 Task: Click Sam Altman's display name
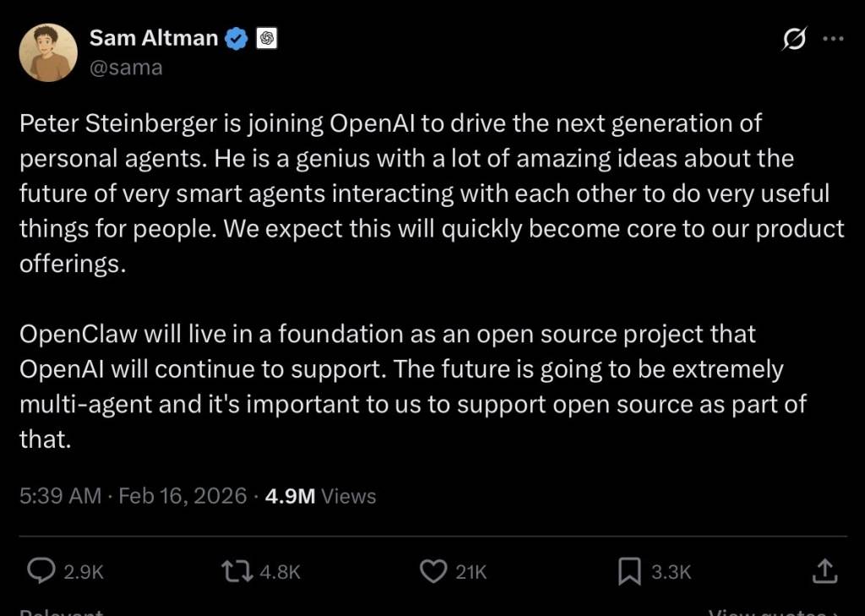pyautogui.click(x=155, y=37)
